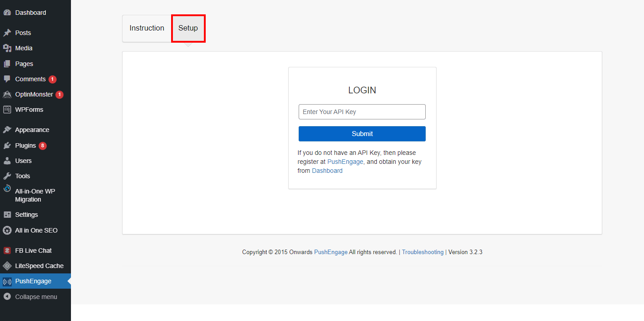The image size is (644, 321).
Task: Click the Posts pushpin icon
Action: click(7, 33)
